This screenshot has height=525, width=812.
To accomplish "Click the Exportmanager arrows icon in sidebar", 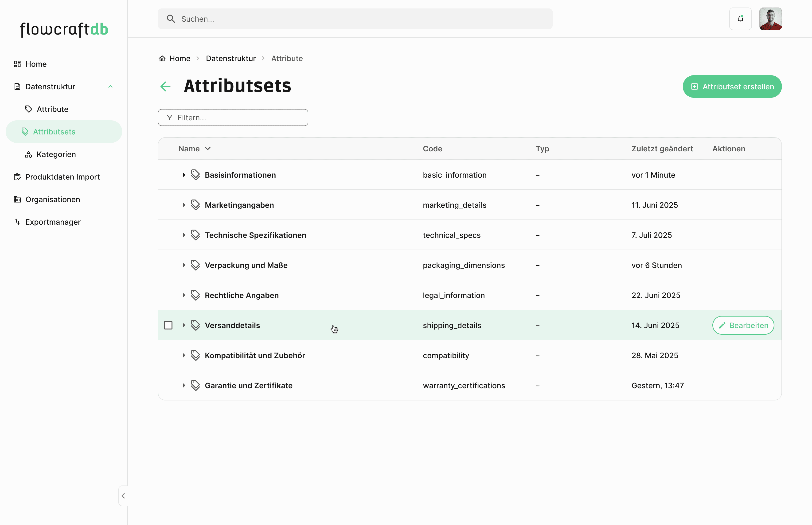I will 17,222.
